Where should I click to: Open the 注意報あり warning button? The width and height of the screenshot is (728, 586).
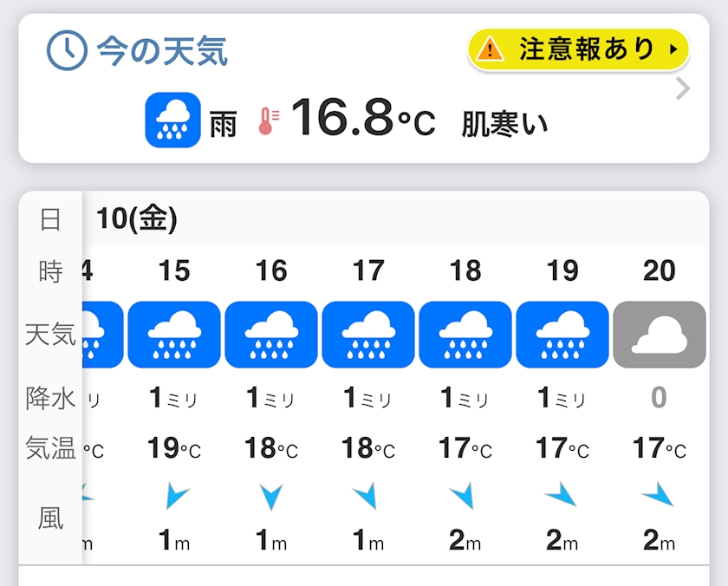(578, 49)
